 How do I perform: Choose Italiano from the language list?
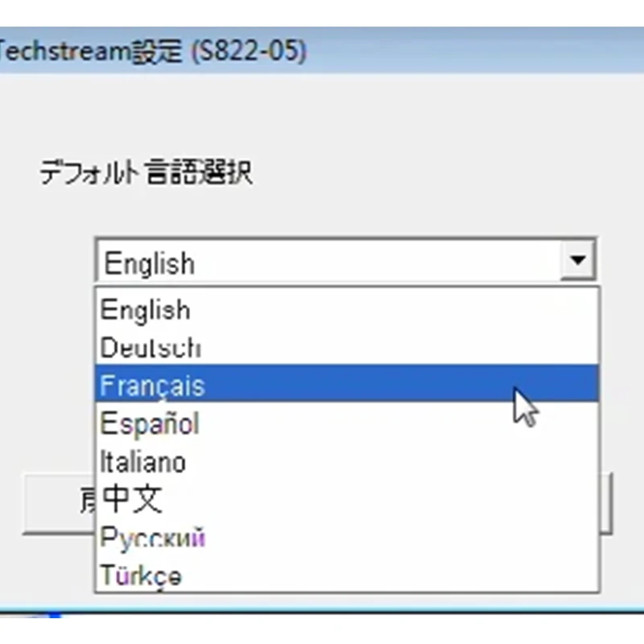347,461
